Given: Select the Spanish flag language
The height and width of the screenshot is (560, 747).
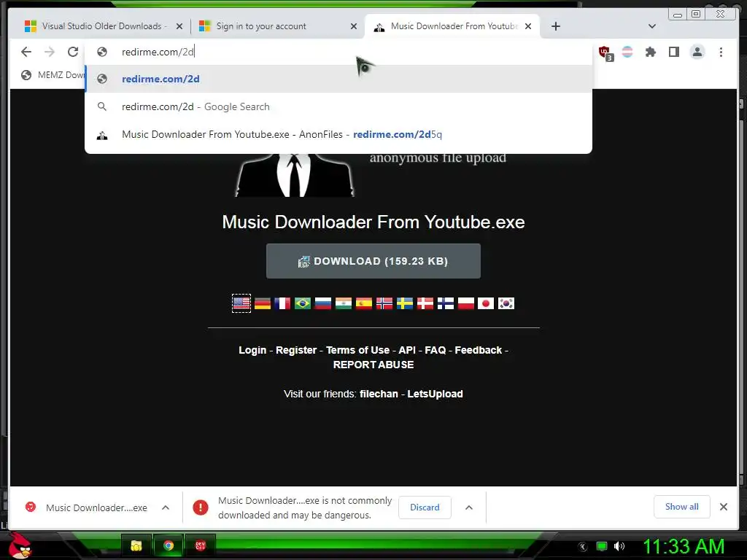Looking at the screenshot, I should pyautogui.click(x=364, y=303).
